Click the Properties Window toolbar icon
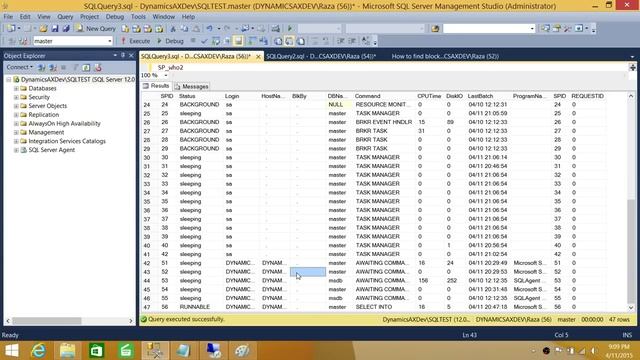This screenshot has width=640, height=360. pyautogui.click(x=557, y=29)
